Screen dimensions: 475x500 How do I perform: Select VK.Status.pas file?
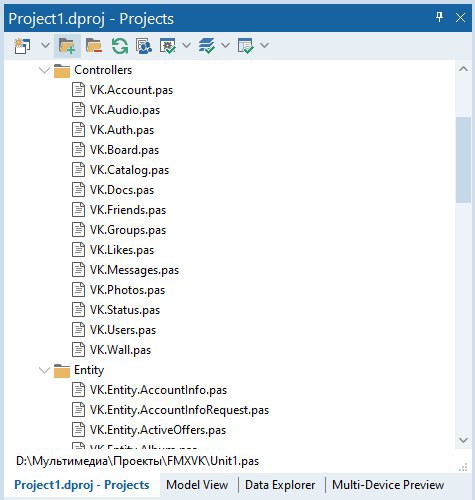point(125,310)
